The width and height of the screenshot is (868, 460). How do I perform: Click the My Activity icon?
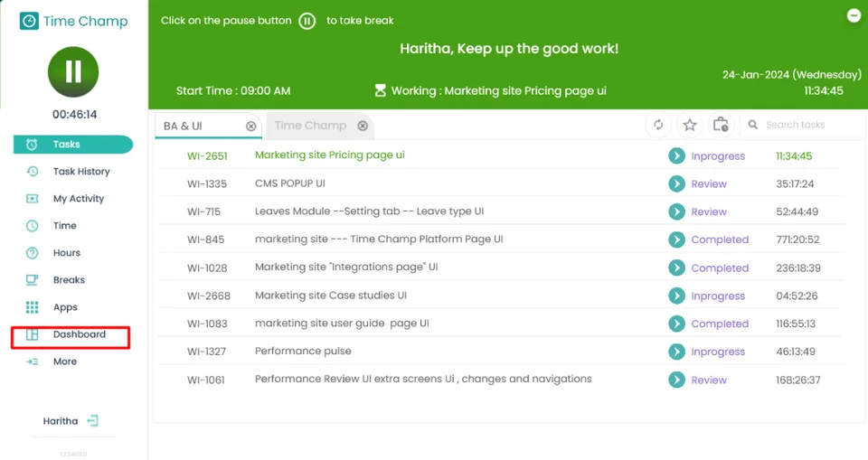coord(33,199)
